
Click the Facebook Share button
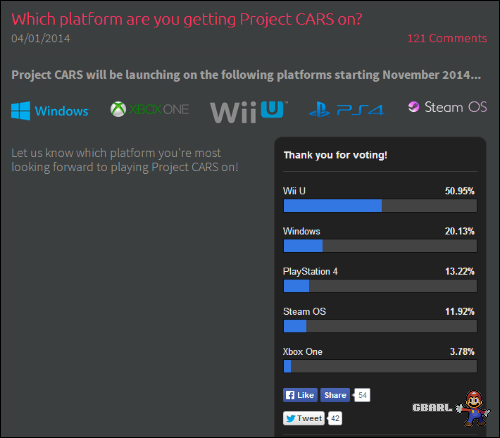pyautogui.click(x=335, y=395)
